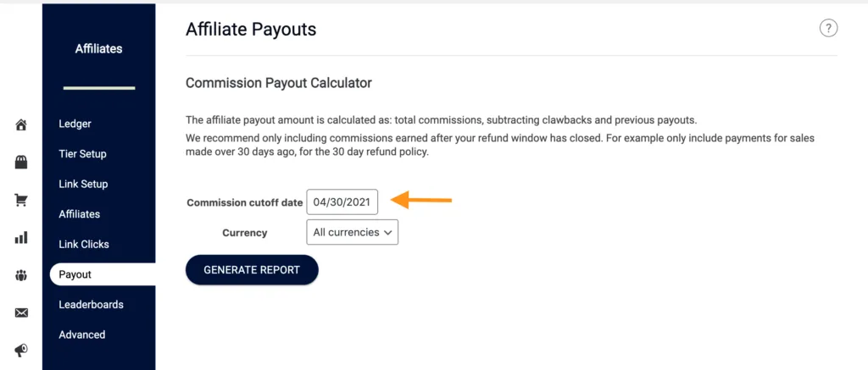The height and width of the screenshot is (370, 868).
Task: Open help via the question mark icon
Action: point(828,29)
